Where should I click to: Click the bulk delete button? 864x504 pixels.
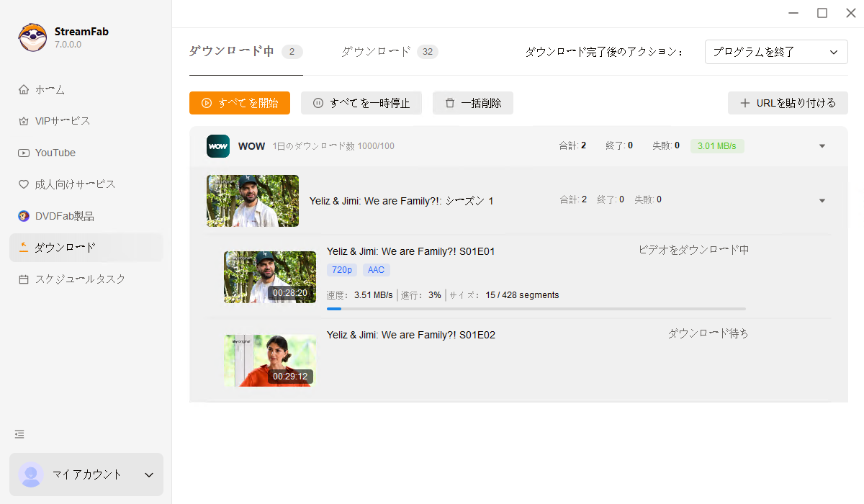tap(473, 103)
